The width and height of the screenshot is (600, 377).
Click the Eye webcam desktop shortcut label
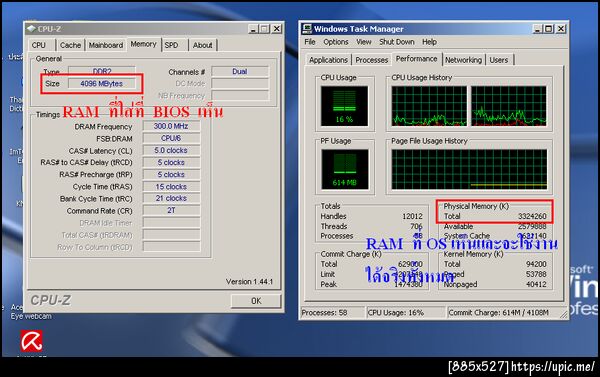(x=31, y=316)
